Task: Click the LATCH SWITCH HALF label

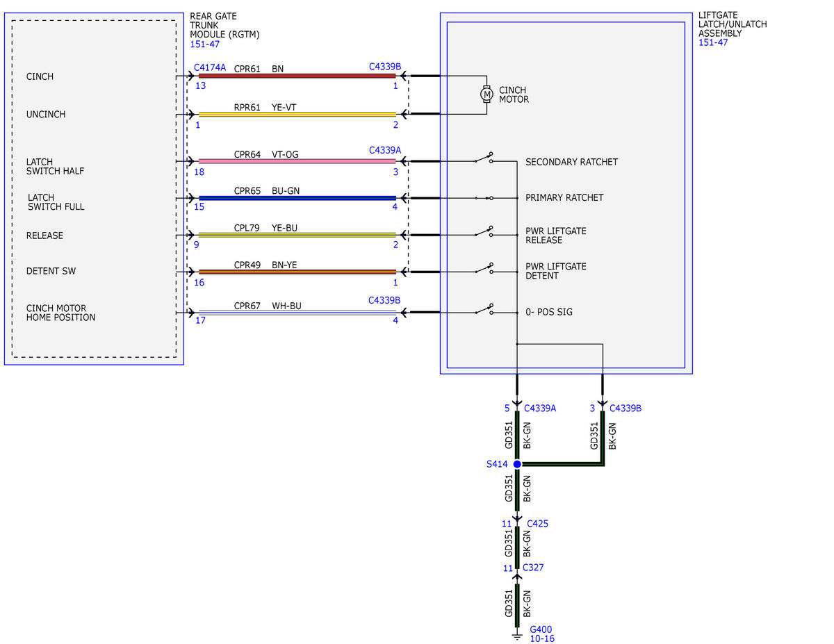Action: pyautogui.click(x=55, y=166)
